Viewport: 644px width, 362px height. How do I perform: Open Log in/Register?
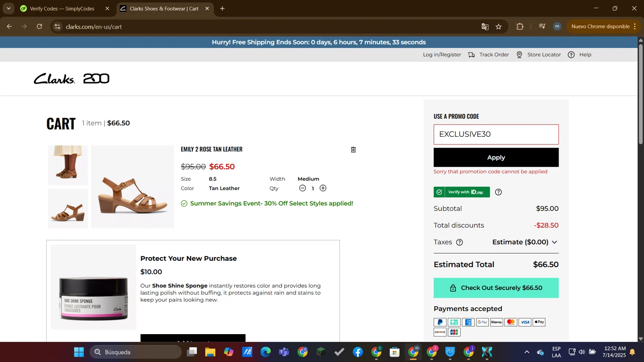click(x=442, y=54)
